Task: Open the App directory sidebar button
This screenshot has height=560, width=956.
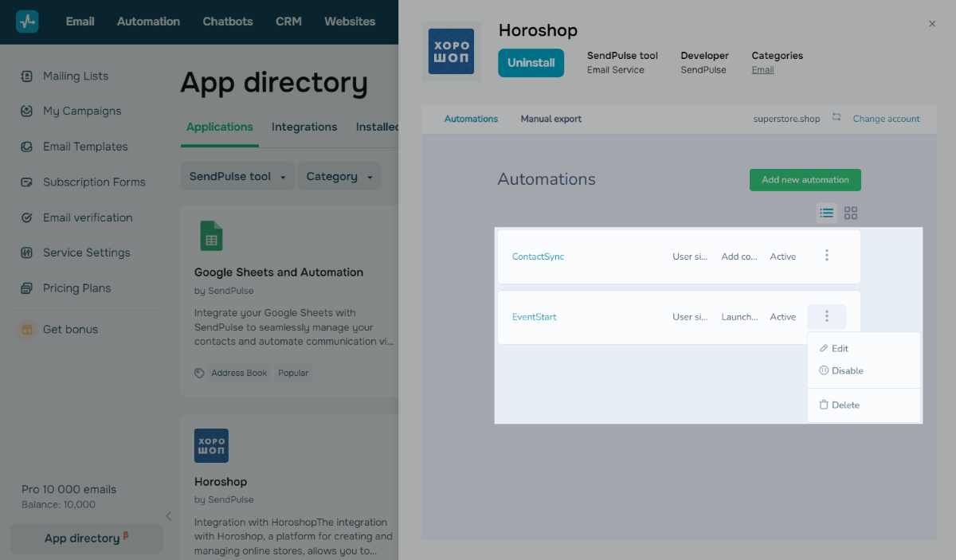Action: point(86,538)
